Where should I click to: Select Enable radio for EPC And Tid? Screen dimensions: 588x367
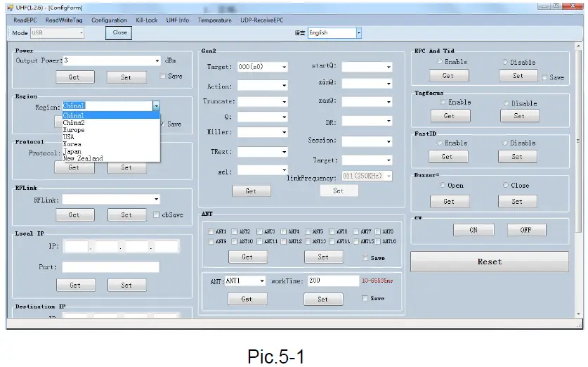tap(440, 61)
